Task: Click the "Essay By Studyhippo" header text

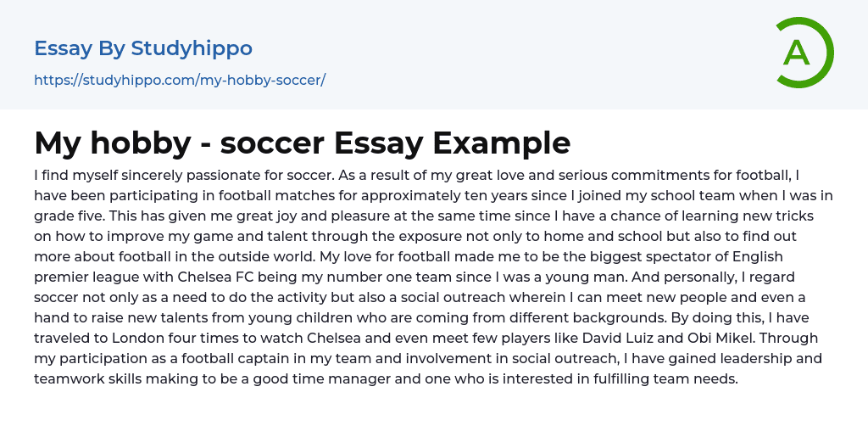Action: click(143, 48)
